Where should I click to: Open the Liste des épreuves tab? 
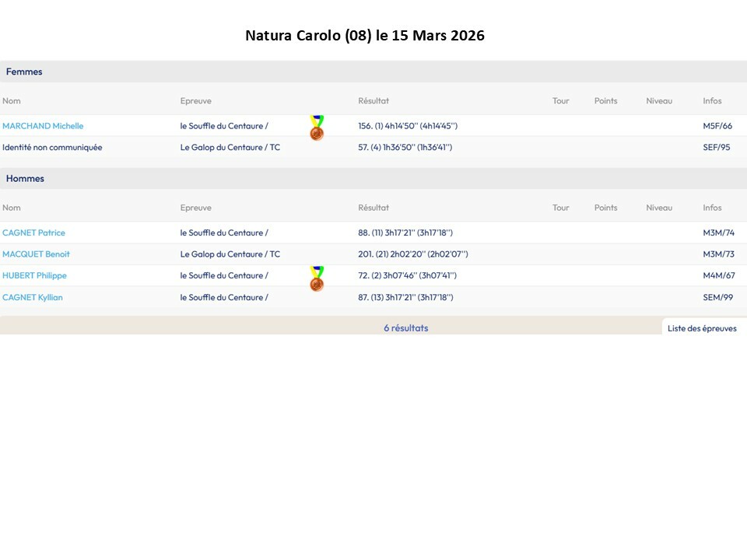[702, 328]
